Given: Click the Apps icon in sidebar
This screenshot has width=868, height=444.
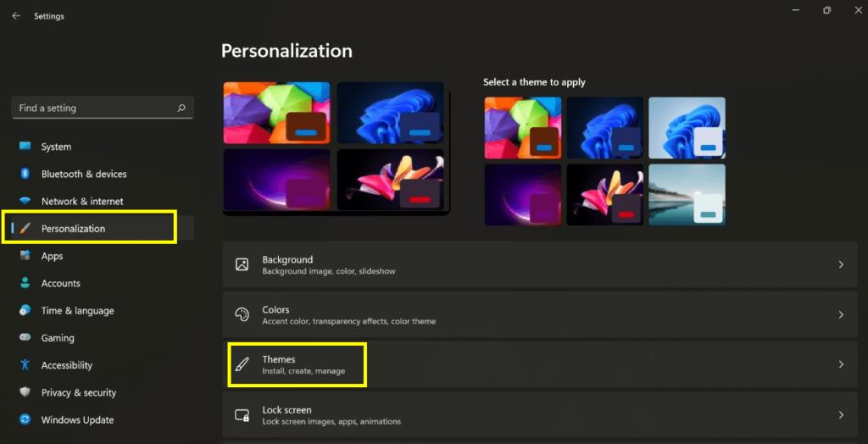Looking at the screenshot, I should 25,256.
